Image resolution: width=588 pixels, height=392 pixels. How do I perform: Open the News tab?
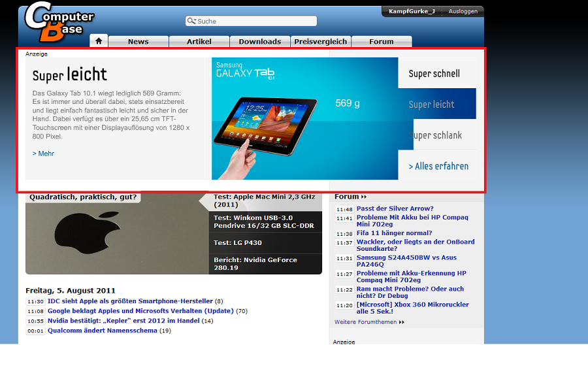pos(139,42)
